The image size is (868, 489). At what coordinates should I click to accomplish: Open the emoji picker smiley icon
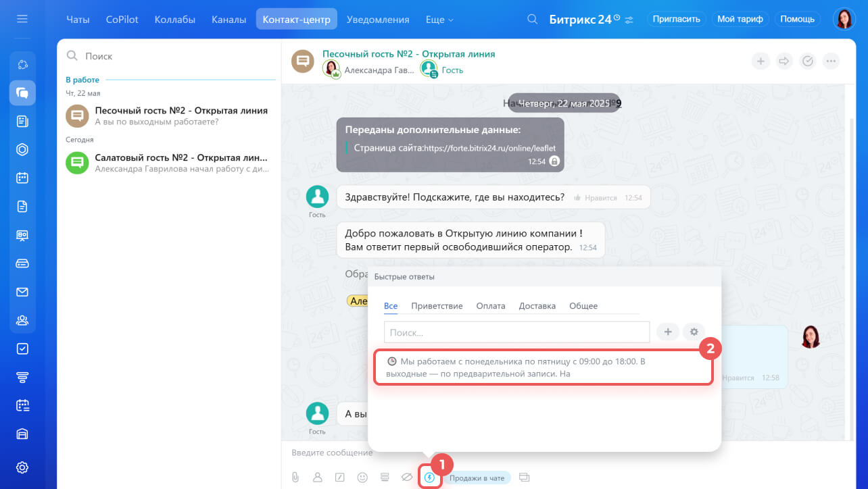tap(362, 478)
